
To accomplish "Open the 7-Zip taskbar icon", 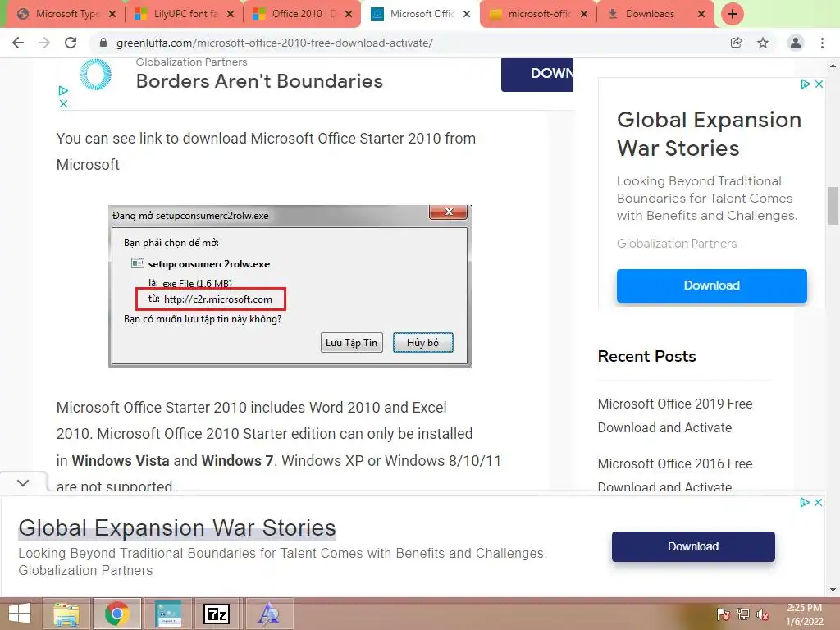I will [217, 614].
